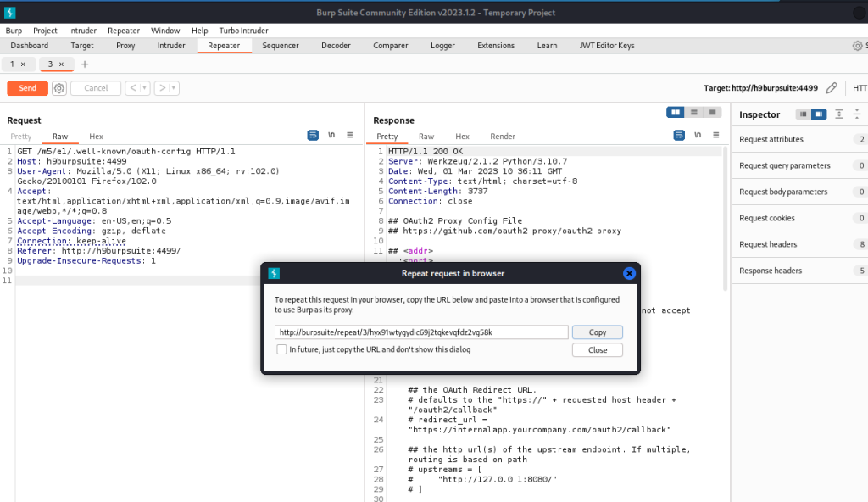This screenshot has width=868, height=502.
Task: Switch Request view to Hex
Action: pyautogui.click(x=97, y=137)
